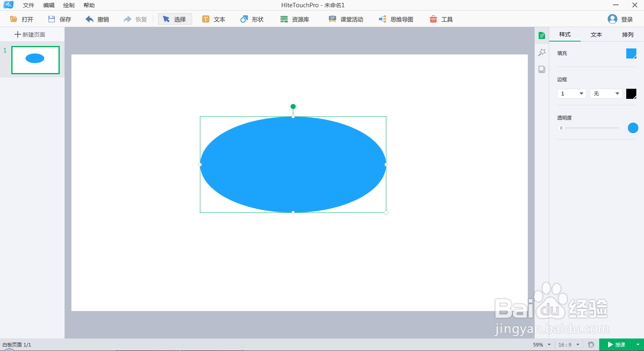Click the pin icon in right sidebar

tap(542, 52)
